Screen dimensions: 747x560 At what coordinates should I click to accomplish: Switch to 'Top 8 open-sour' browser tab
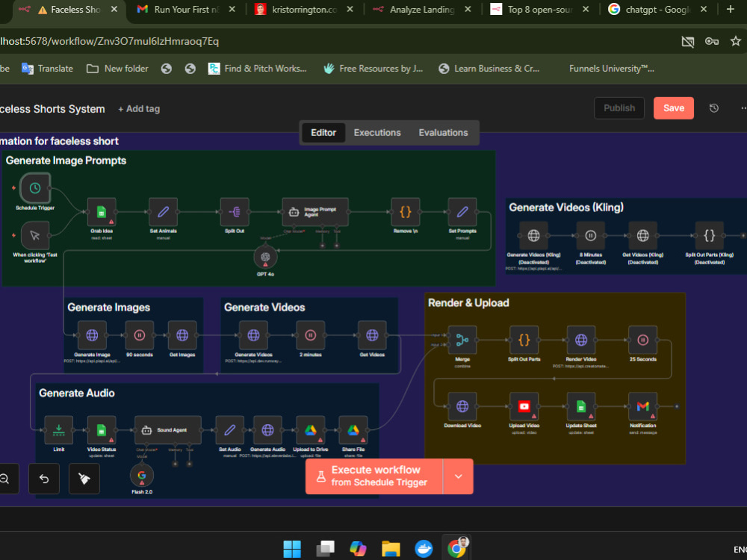point(540,10)
